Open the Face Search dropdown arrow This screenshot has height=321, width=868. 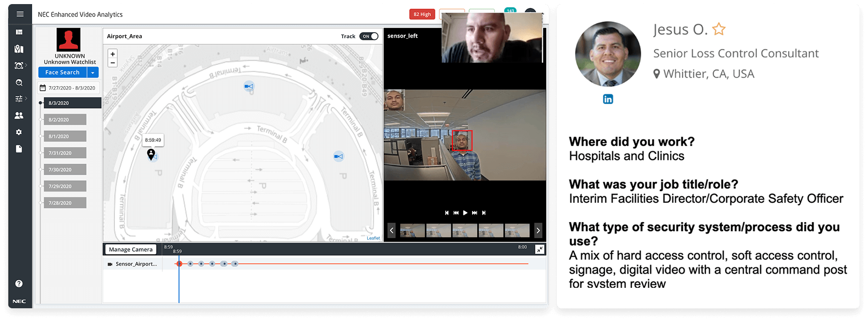click(x=93, y=72)
